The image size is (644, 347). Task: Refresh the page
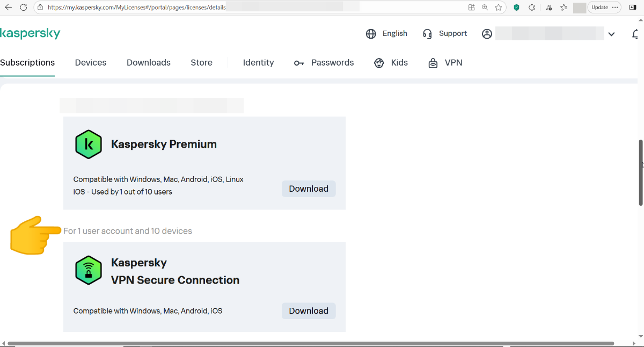[x=23, y=8]
